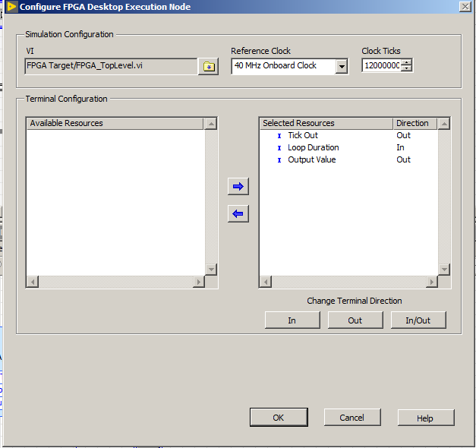This screenshot has height=448, width=476.
Task: Open the Reference Clock dropdown
Action: [341, 67]
